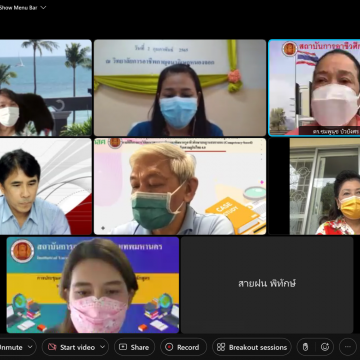The width and height of the screenshot is (360, 360).
Task: Select the pink-masked woman's video tile
Action: tap(93, 285)
